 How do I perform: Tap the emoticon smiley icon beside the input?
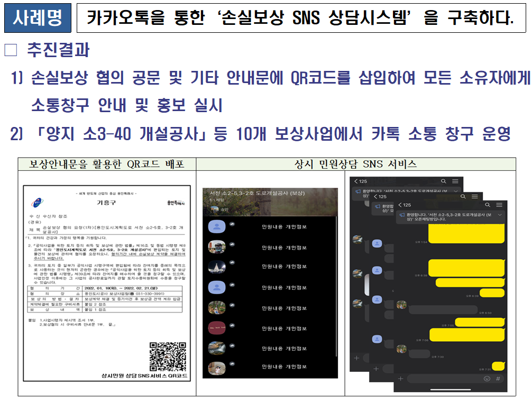(487, 378)
